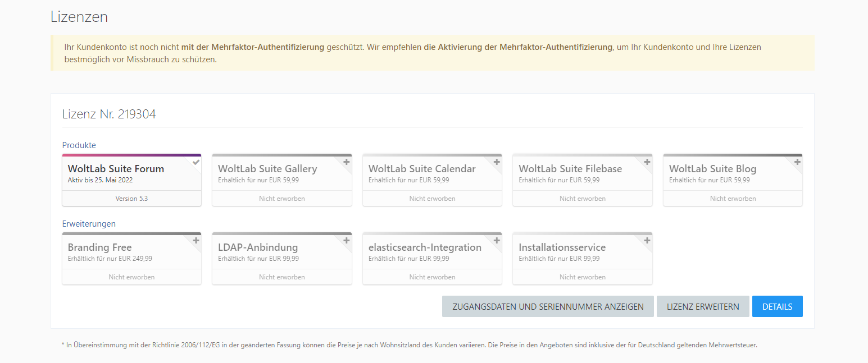Image resolution: width=868 pixels, height=363 pixels.
Task: Click Nicht erworben under Installationsservice
Action: point(583,277)
